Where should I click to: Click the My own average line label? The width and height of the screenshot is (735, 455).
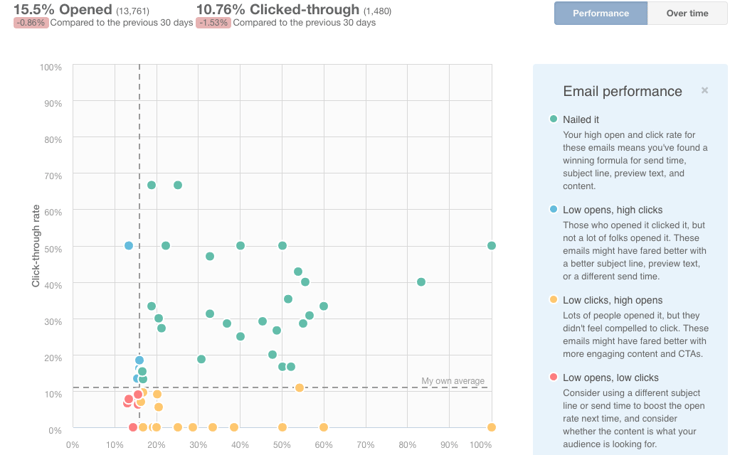pyautogui.click(x=453, y=381)
